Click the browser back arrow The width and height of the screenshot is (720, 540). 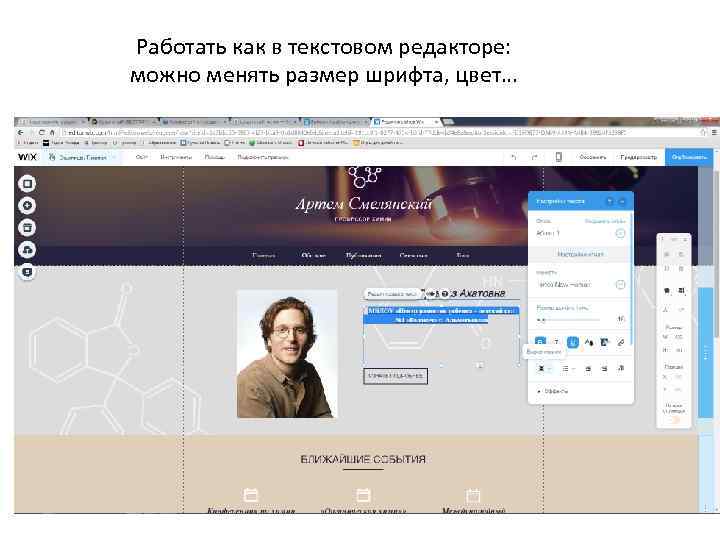tap(20, 132)
